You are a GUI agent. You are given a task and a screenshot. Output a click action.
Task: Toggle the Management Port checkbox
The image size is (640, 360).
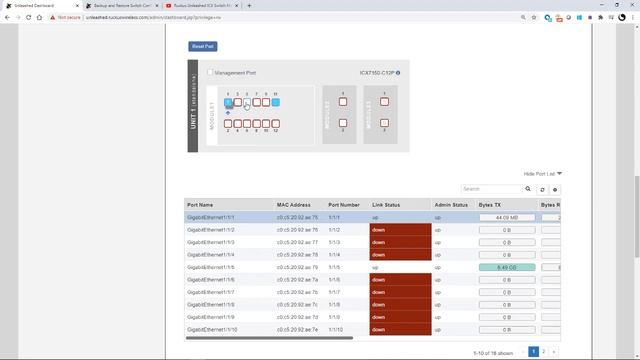pyautogui.click(x=210, y=72)
